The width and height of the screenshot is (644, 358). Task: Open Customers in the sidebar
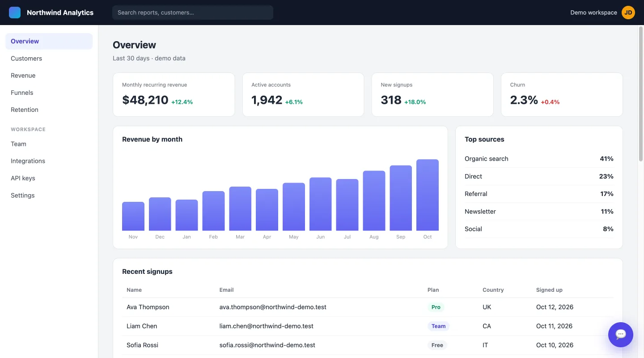[49, 58]
